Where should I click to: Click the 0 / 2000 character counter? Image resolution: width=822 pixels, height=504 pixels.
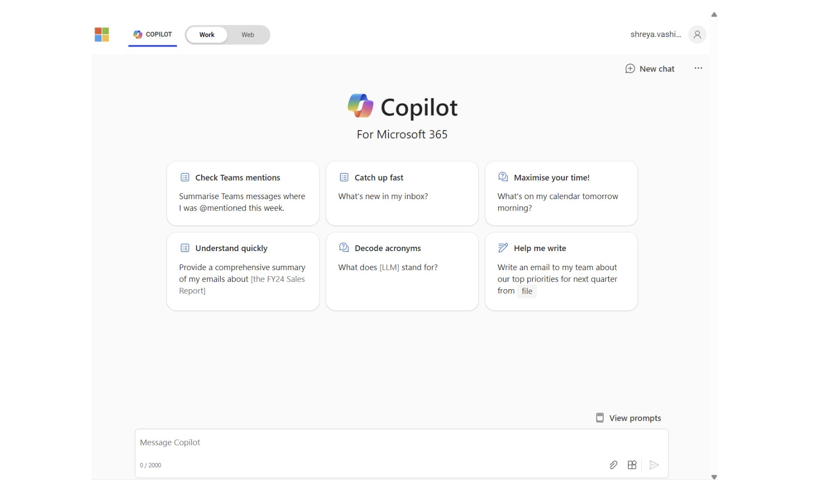click(x=150, y=465)
